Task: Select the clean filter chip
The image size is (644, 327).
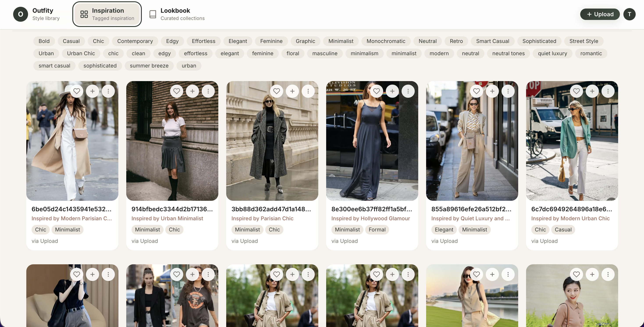Action: click(139, 53)
